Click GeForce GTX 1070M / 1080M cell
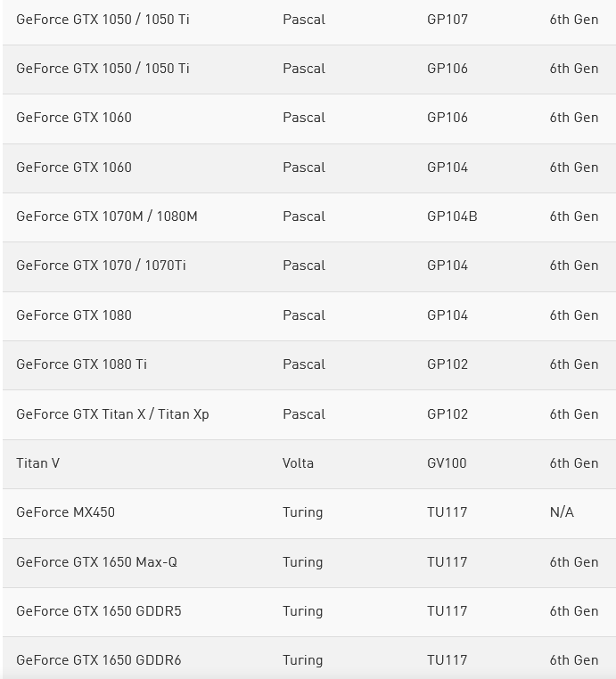The image size is (616, 679). click(x=107, y=217)
